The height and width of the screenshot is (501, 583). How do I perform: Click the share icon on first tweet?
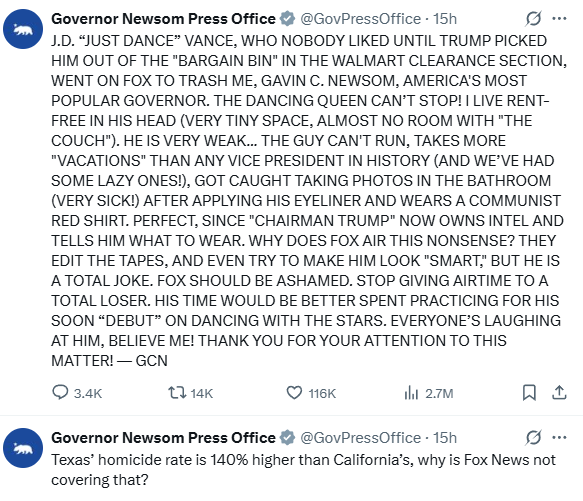[x=559, y=393]
